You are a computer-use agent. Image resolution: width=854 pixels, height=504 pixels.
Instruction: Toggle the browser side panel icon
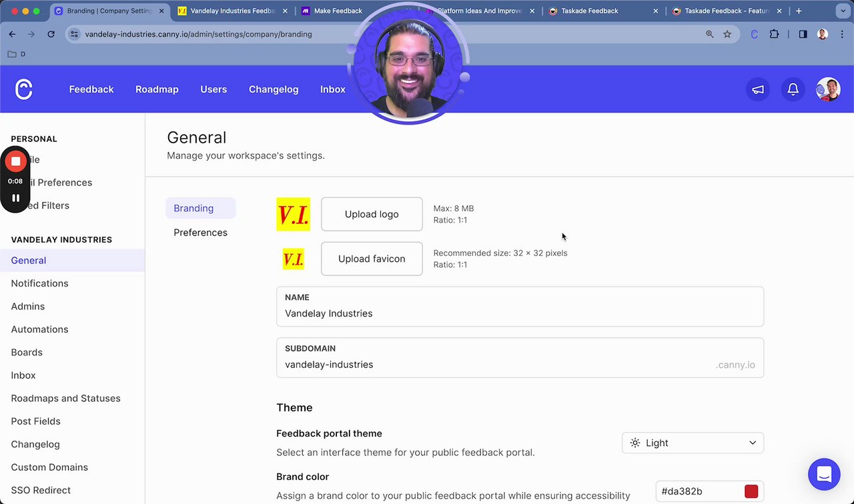[803, 34]
